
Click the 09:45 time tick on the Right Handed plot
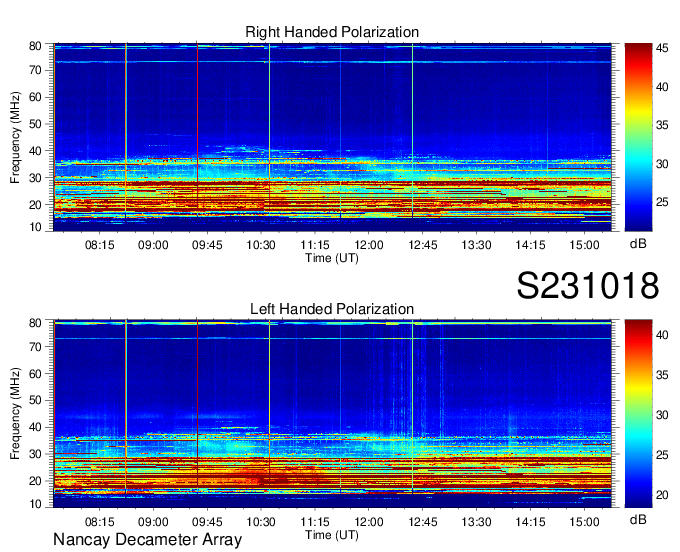(207, 245)
